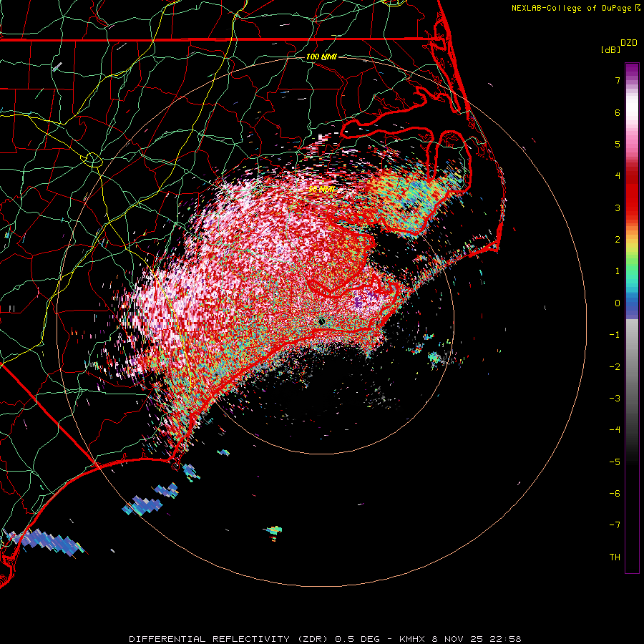Image resolution: width=644 pixels, height=644 pixels.
Task: Click the KMHX station identifier in caption
Action: (411, 639)
